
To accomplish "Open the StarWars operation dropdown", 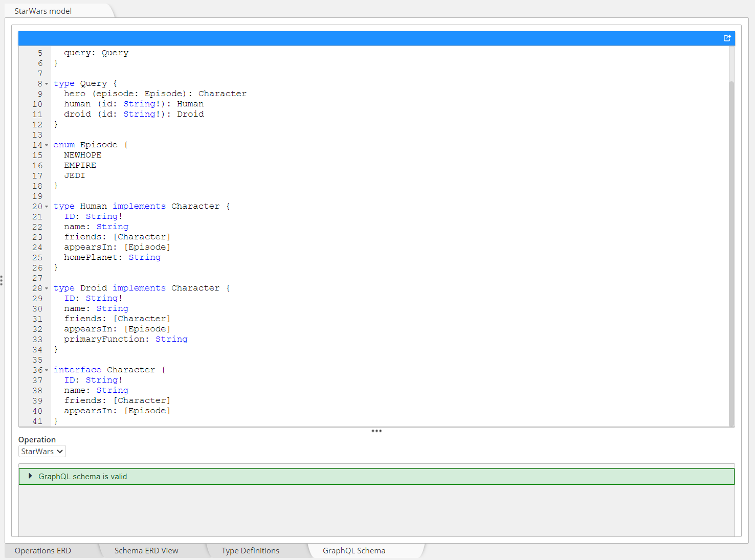I will tap(42, 452).
